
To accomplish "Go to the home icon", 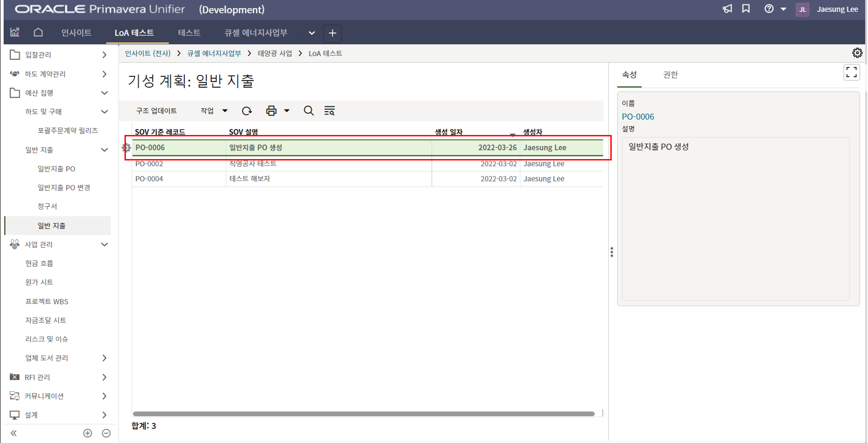I will coord(38,32).
